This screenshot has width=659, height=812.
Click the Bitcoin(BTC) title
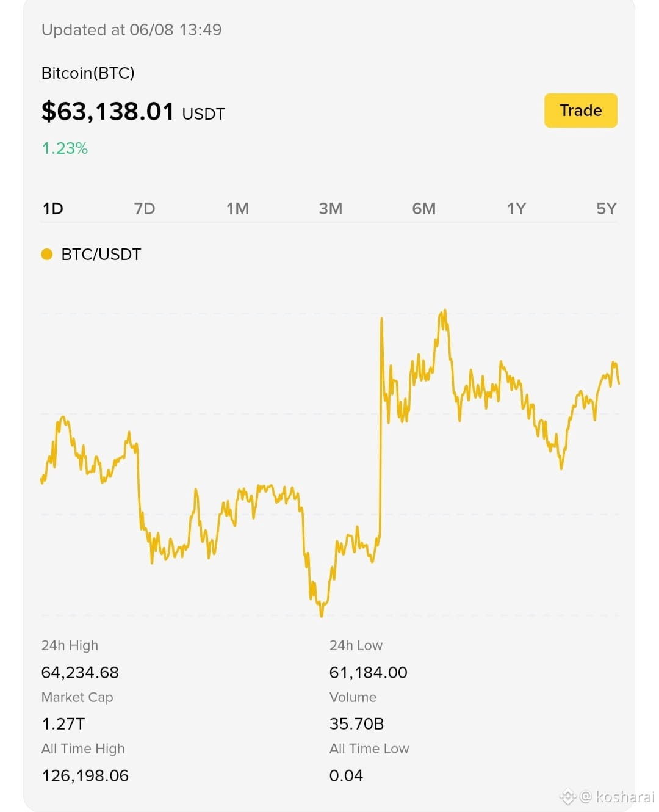coord(88,73)
